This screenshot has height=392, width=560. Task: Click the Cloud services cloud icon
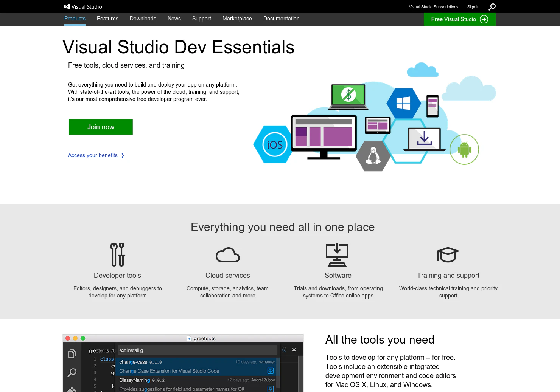pyautogui.click(x=228, y=255)
